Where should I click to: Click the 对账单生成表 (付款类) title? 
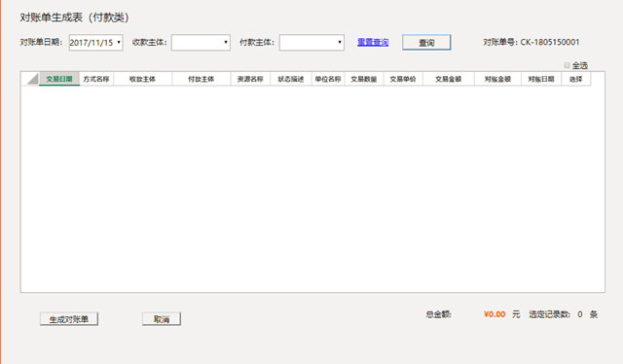coord(74,18)
